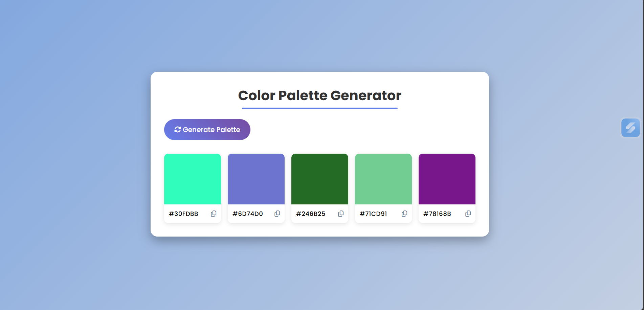644x310 pixels.
Task: Select the light pastel green swatch
Action: 383,179
